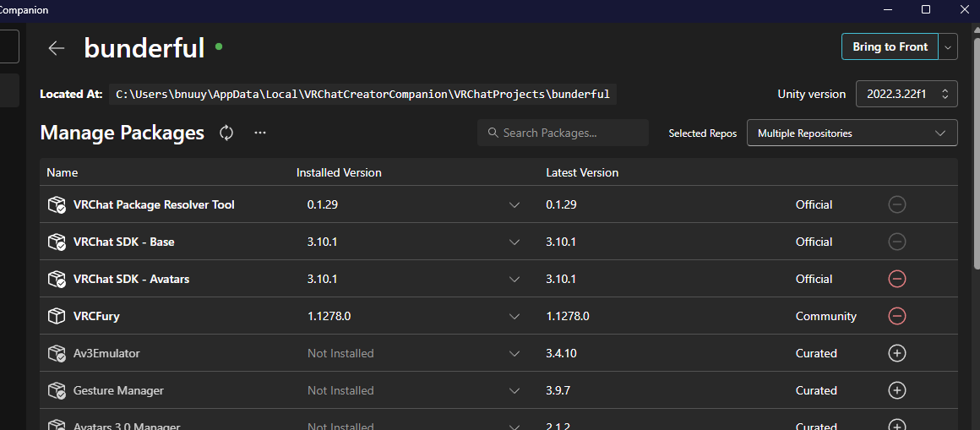Select the VRChat SDK - Base name
This screenshot has width=980, height=430.
[x=123, y=242]
